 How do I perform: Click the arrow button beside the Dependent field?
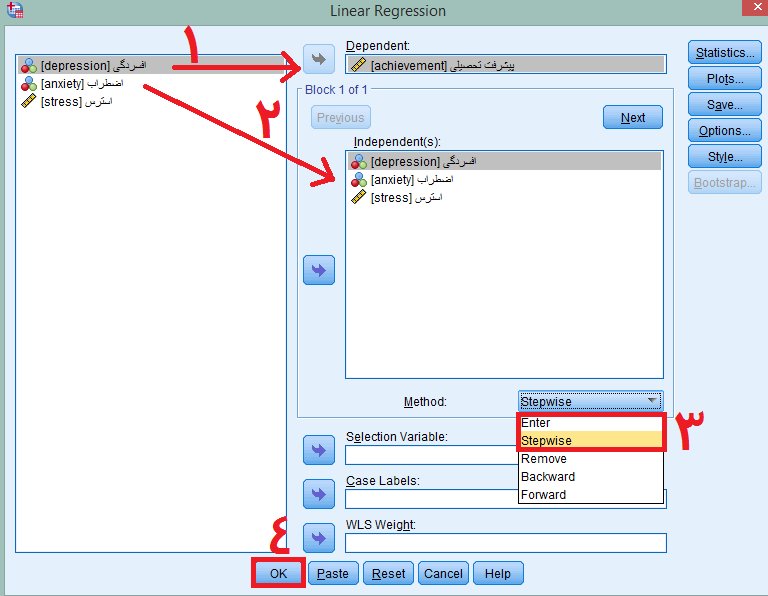pos(318,60)
